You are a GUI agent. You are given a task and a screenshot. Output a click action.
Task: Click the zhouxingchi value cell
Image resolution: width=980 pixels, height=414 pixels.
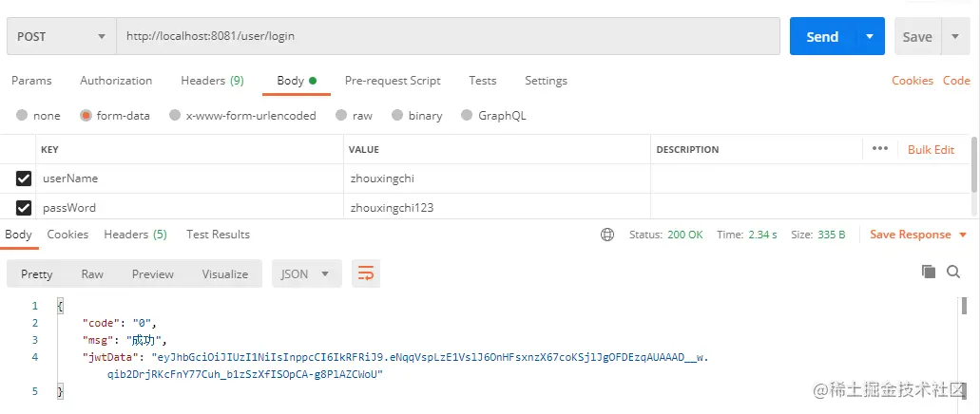click(497, 179)
